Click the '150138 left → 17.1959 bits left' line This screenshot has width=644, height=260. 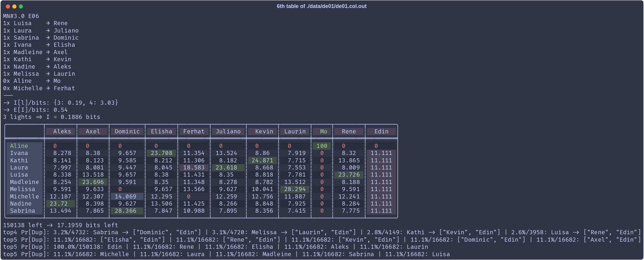(x=61, y=225)
